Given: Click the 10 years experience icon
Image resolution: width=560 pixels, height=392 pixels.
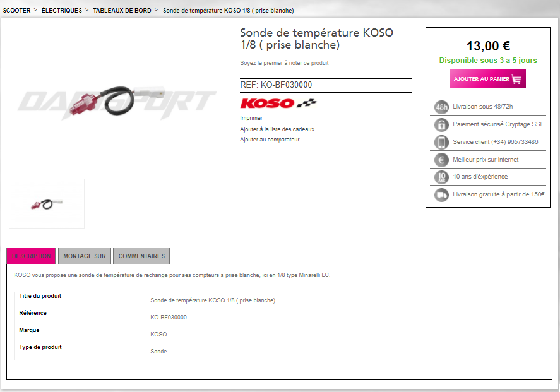Looking at the screenshot, I should (x=441, y=177).
